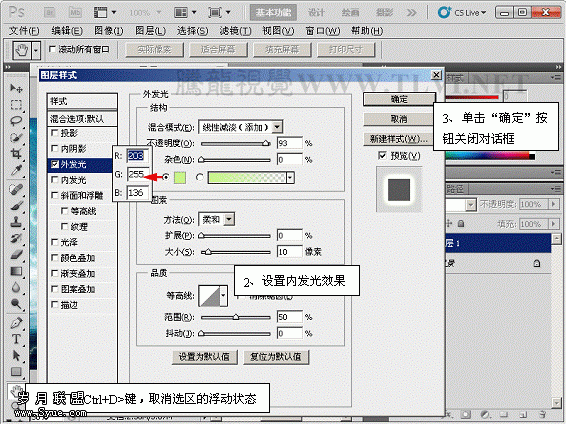
Task: Click the green glow color swatch
Action: pyautogui.click(x=180, y=178)
